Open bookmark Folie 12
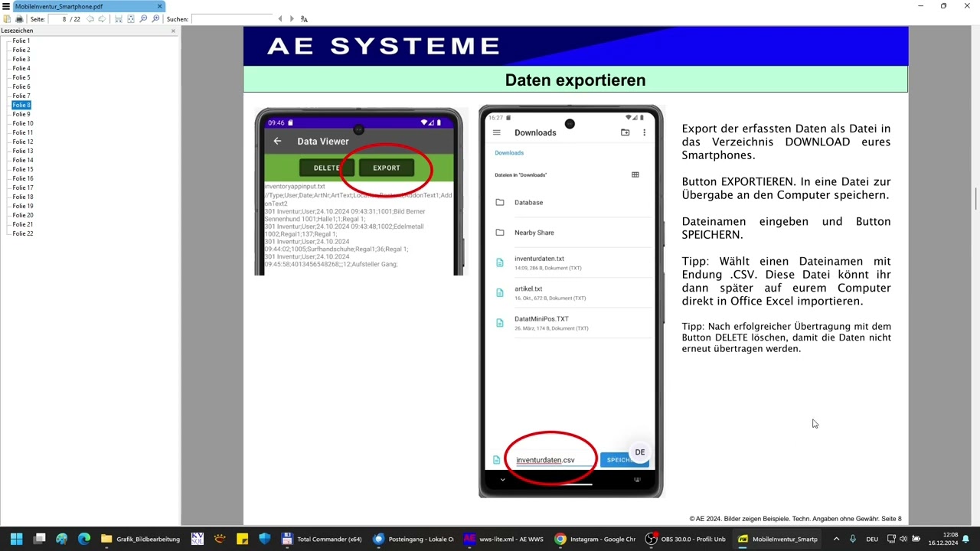980x551 pixels. 23,142
